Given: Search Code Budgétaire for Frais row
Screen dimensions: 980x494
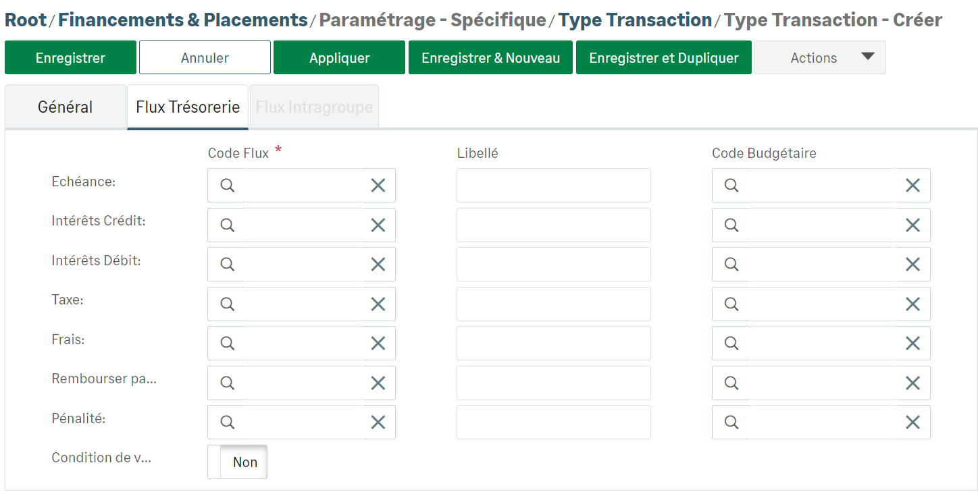Looking at the screenshot, I should (x=731, y=344).
